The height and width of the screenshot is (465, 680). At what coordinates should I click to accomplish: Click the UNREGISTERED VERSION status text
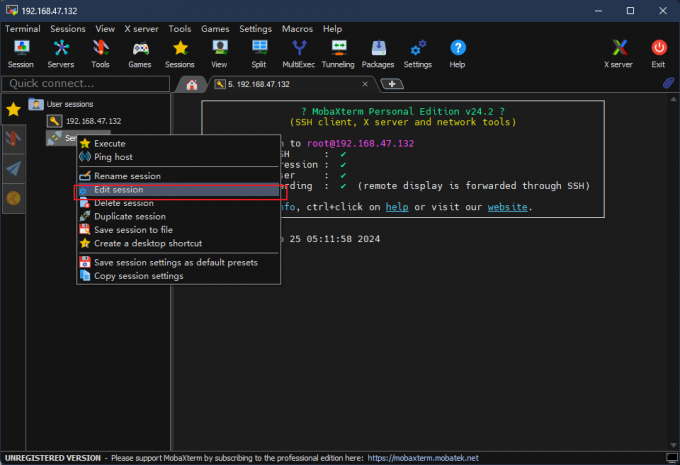tap(52, 458)
